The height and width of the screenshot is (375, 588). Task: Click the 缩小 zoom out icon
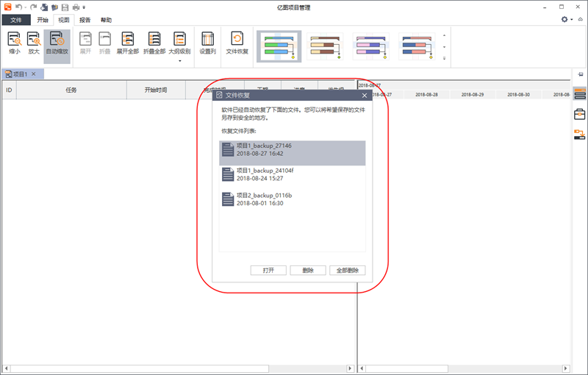15,43
